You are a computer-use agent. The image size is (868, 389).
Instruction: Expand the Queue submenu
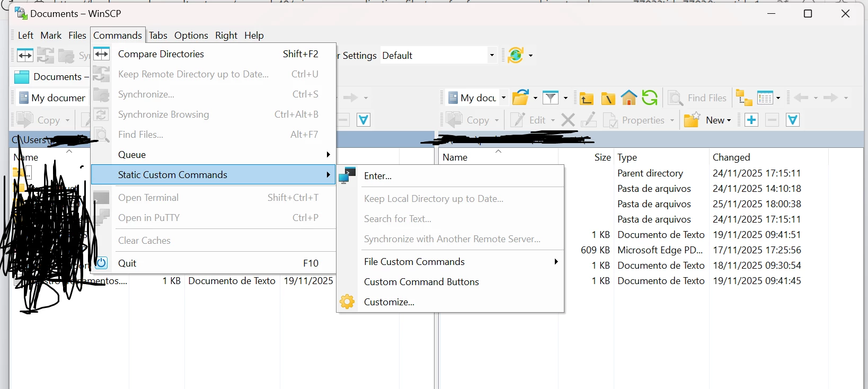(x=214, y=155)
